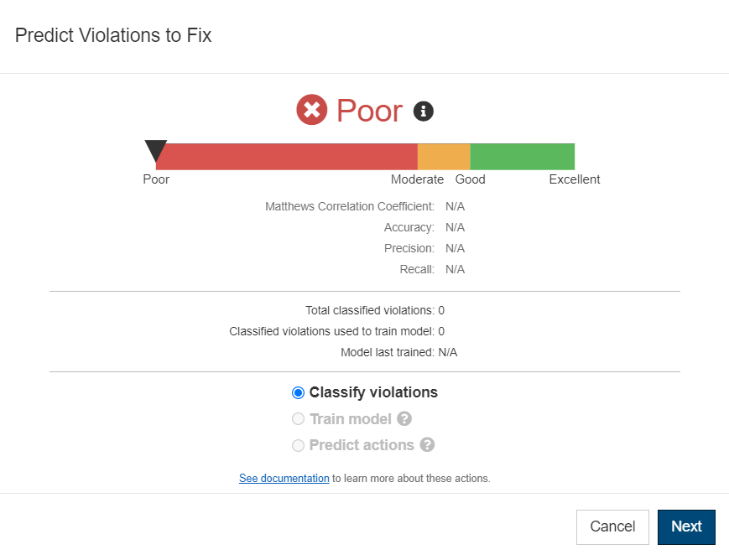The image size is (729, 560).
Task: Click the black triangle quality marker
Action: click(156, 151)
